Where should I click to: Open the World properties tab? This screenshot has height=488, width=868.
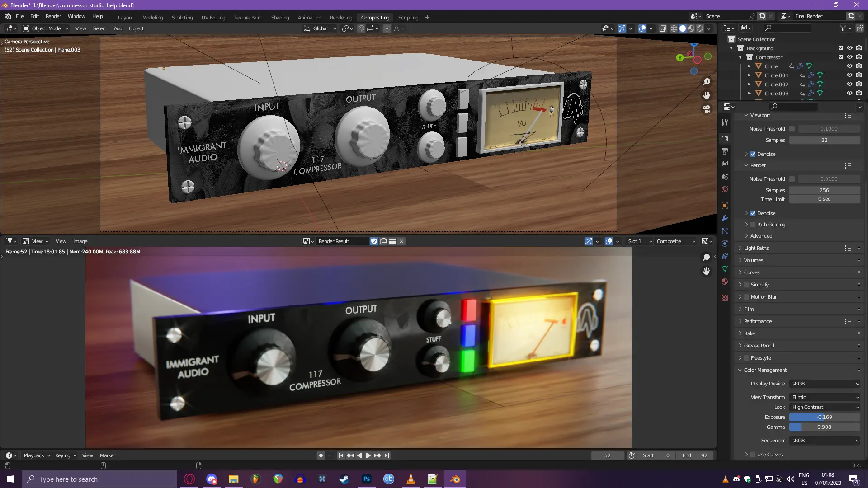[725, 189]
